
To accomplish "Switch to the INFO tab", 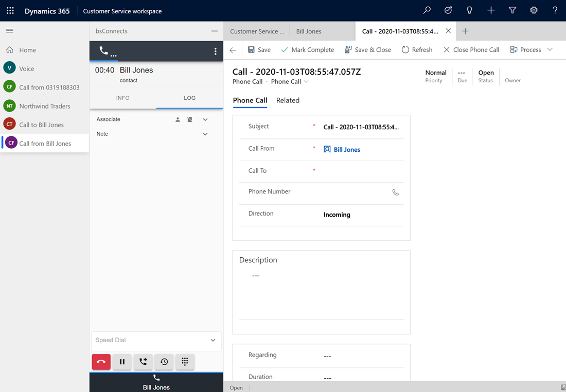I will tap(123, 98).
